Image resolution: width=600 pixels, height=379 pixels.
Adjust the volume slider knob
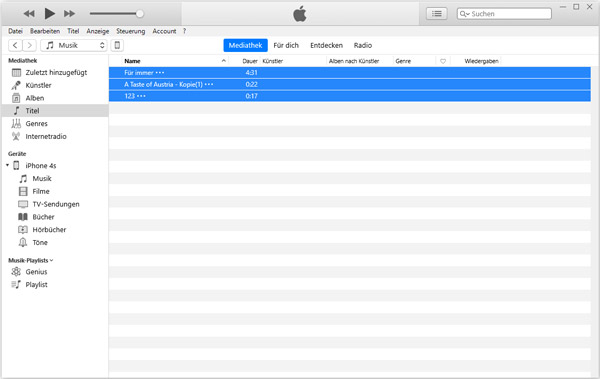click(x=140, y=14)
